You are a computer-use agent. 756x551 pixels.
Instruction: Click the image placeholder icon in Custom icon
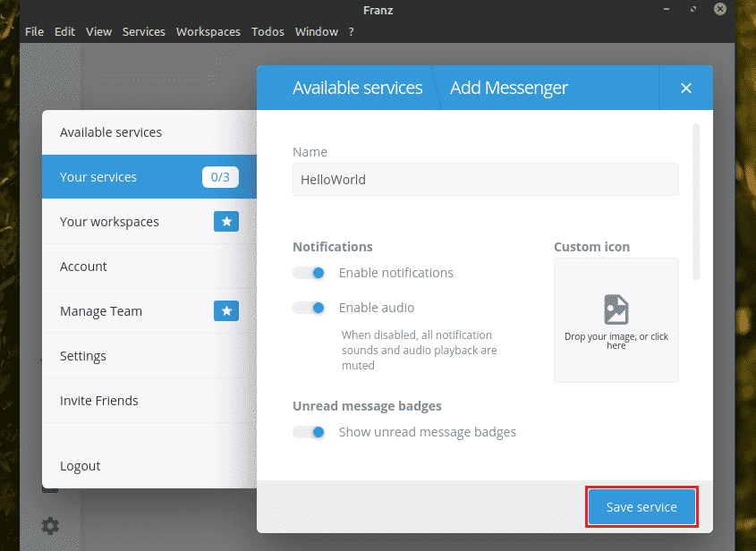point(616,309)
